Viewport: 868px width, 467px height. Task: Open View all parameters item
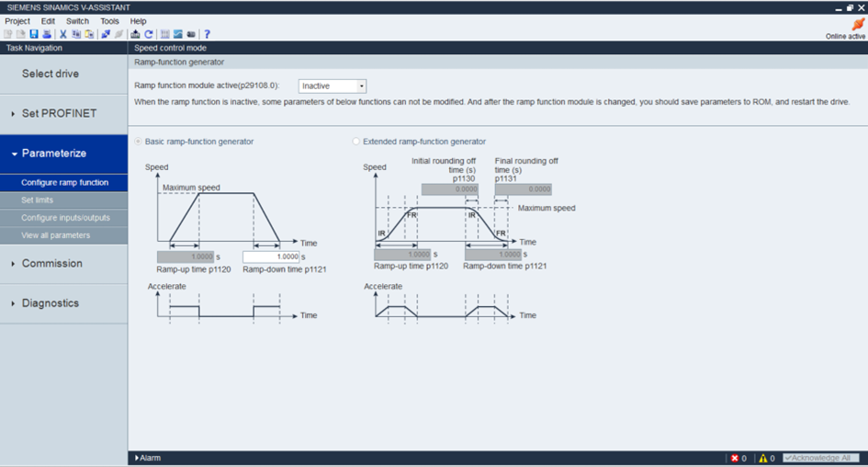(x=63, y=235)
